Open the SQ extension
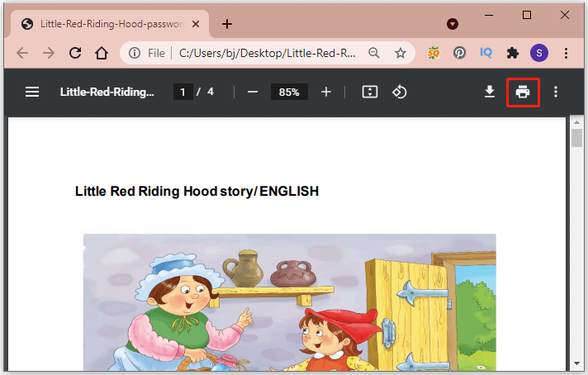Screen dimensions: 588x375 click(434, 53)
